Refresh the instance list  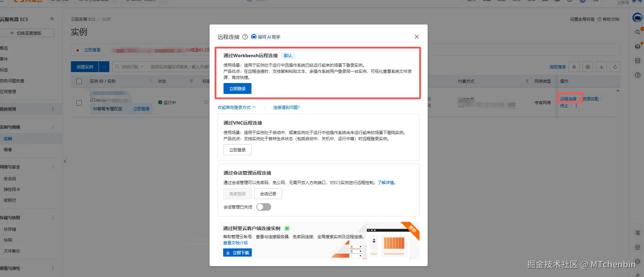click(x=615, y=67)
